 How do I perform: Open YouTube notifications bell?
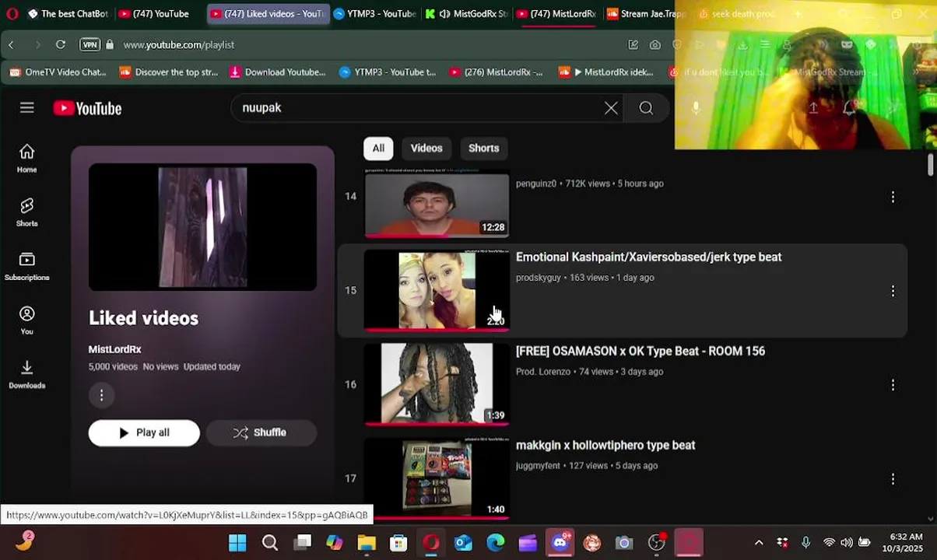click(x=849, y=108)
